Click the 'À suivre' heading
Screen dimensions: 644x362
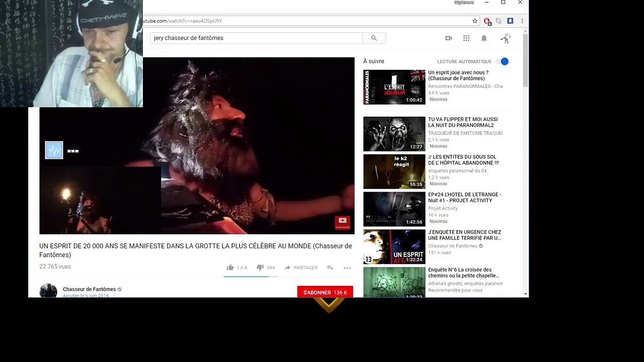(x=374, y=61)
